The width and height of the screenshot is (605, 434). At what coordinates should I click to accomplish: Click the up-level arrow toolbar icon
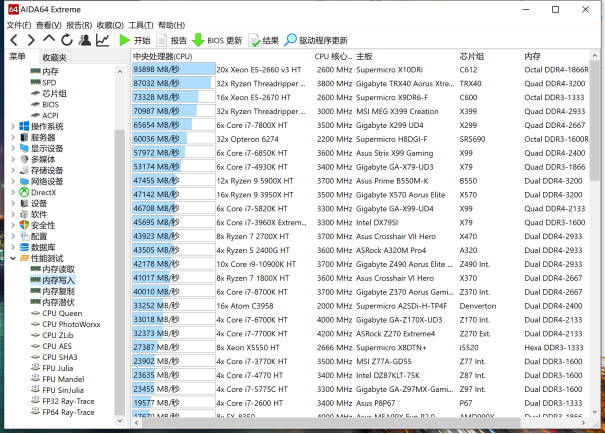pyautogui.click(x=49, y=39)
